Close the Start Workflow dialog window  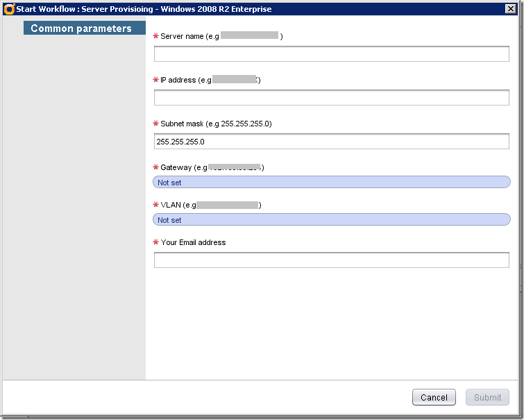pos(509,9)
